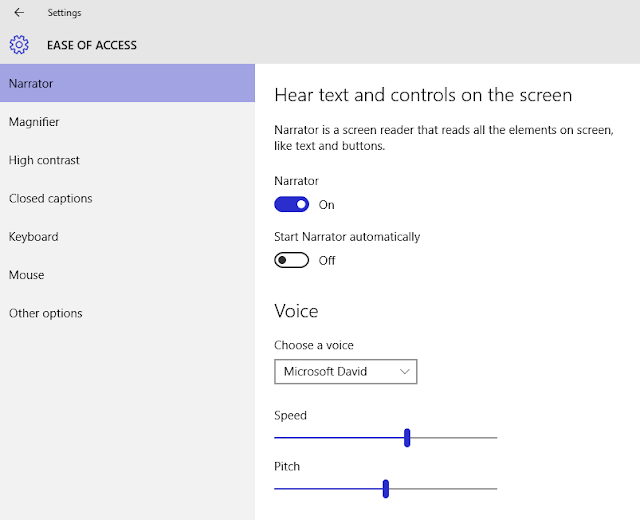
Task: Click the EASE OF ACCESS header label
Action: [x=92, y=45]
